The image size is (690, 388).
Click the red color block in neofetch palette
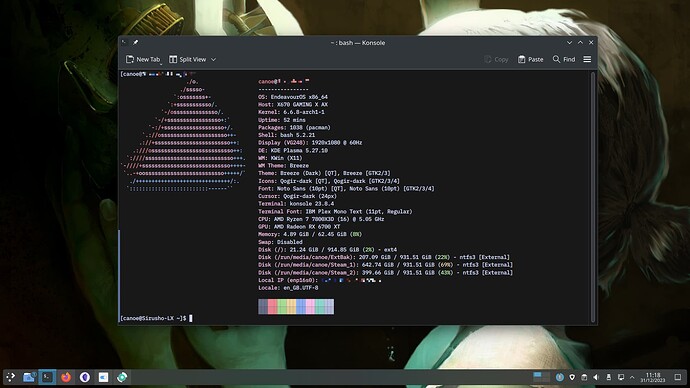(272, 306)
